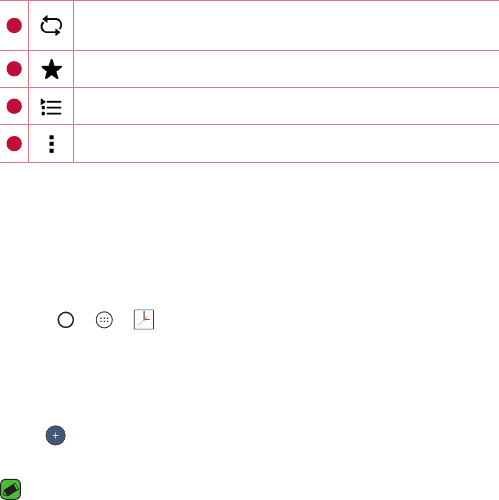Image resolution: width=499 pixels, height=500 pixels.
Task: Select the table cell holding the star
Action: (51, 69)
